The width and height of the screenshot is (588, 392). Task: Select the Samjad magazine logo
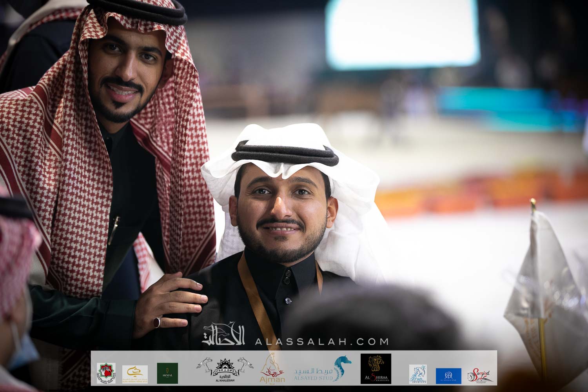(x=481, y=375)
